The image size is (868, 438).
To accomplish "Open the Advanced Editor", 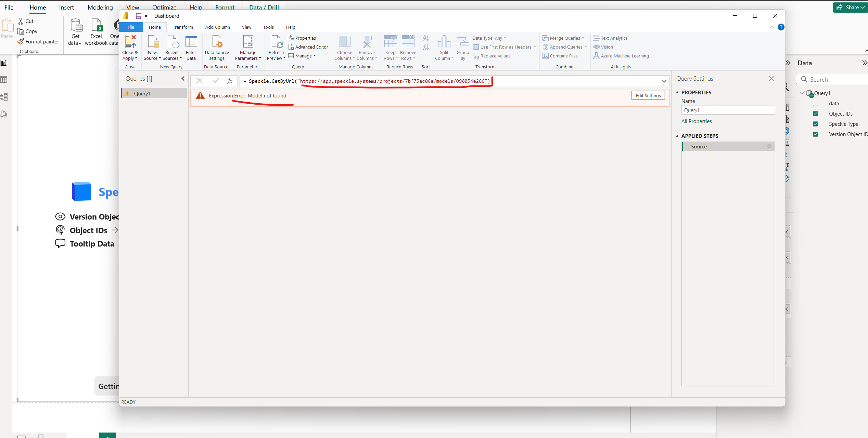I will tap(308, 47).
